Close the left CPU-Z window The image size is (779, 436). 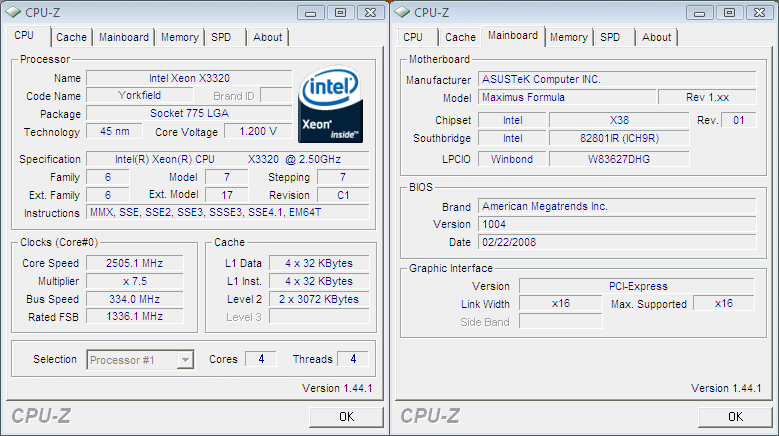click(x=371, y=13)
